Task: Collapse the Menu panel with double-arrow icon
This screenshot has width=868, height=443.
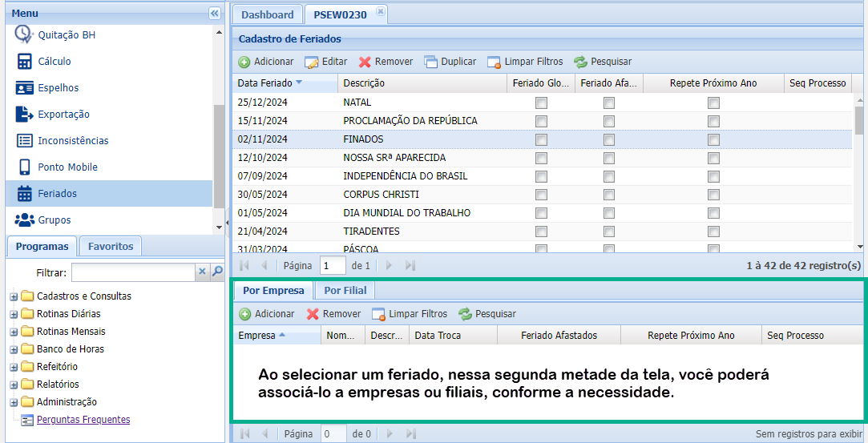Action: click(x=214, y=14)
